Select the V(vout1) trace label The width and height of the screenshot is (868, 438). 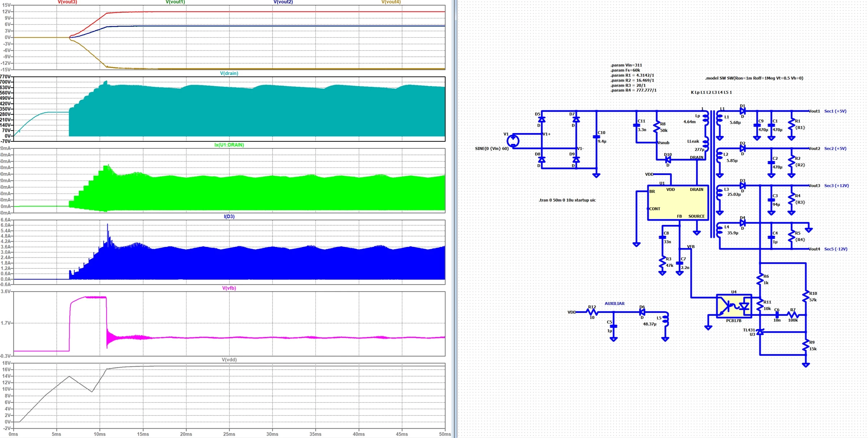(x=175, y=2)
